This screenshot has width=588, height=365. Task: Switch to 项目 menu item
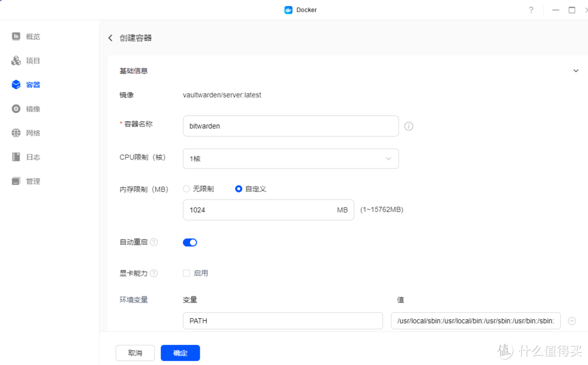point(33,61)
